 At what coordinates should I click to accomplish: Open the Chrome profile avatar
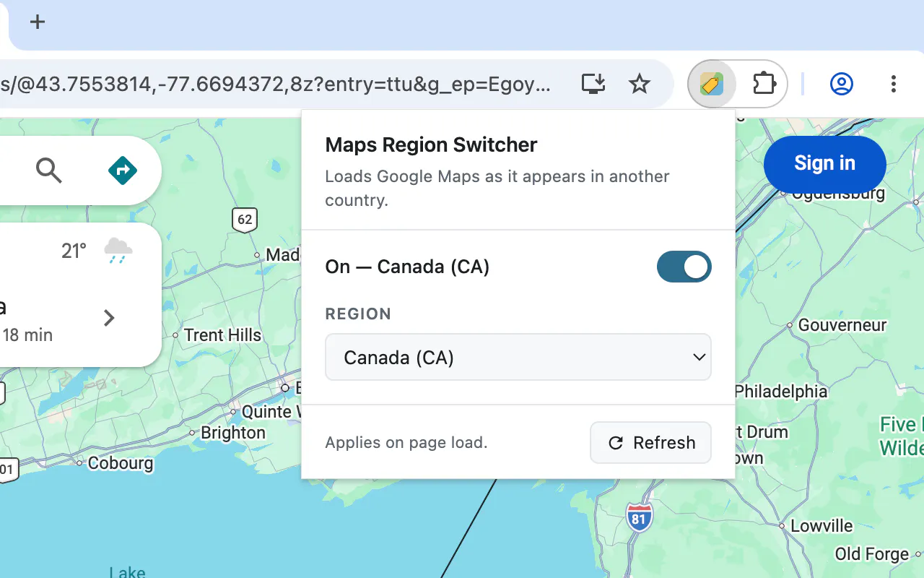(842, 84)
